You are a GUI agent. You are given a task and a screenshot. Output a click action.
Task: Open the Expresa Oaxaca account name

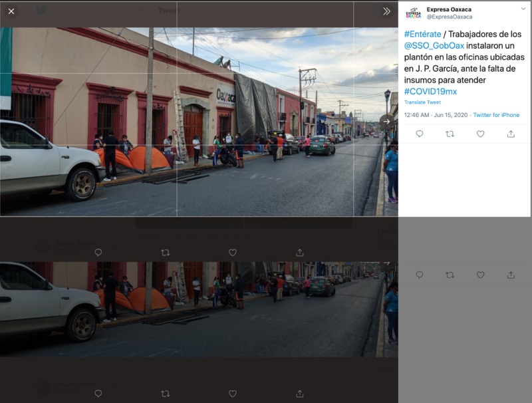(449, 9)
